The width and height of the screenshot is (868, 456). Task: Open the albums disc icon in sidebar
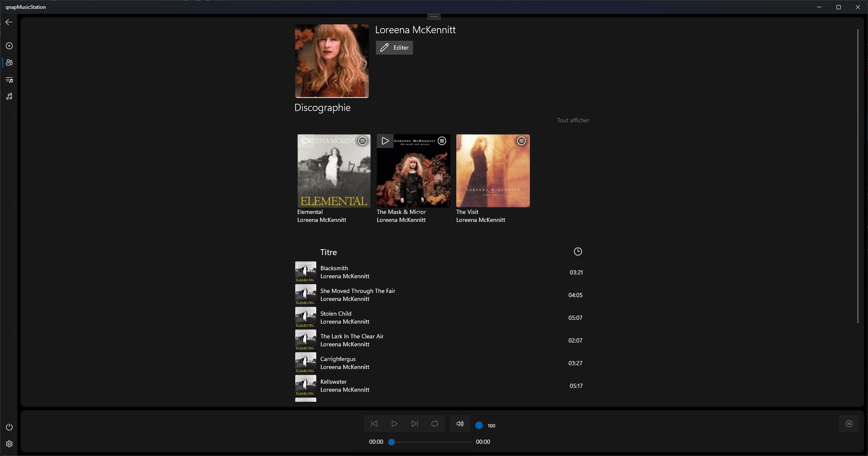point(9,46)
